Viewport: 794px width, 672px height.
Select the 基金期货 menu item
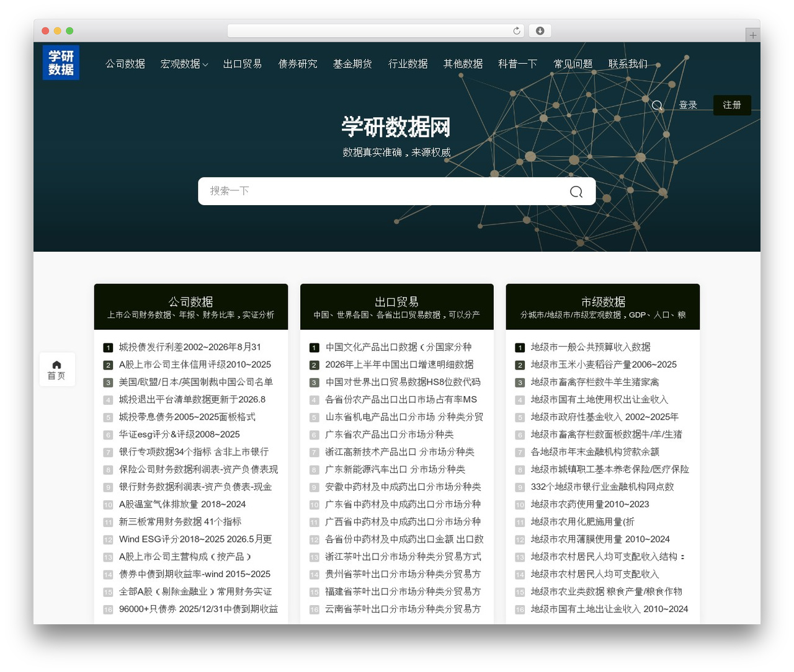point(352,64)
